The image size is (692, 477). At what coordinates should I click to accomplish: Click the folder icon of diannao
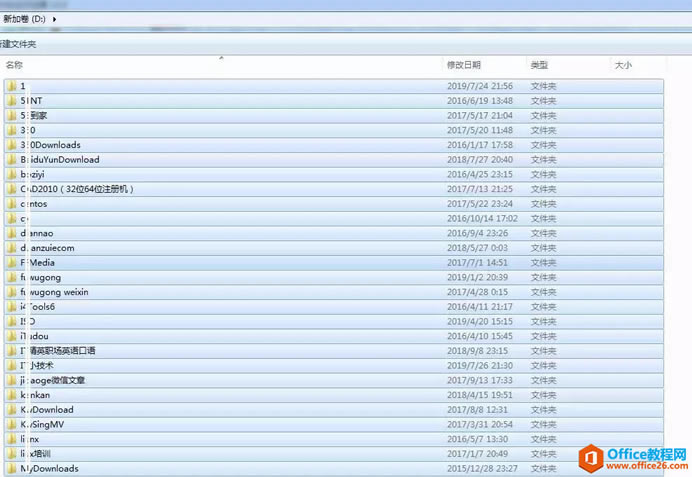(12, 233)
